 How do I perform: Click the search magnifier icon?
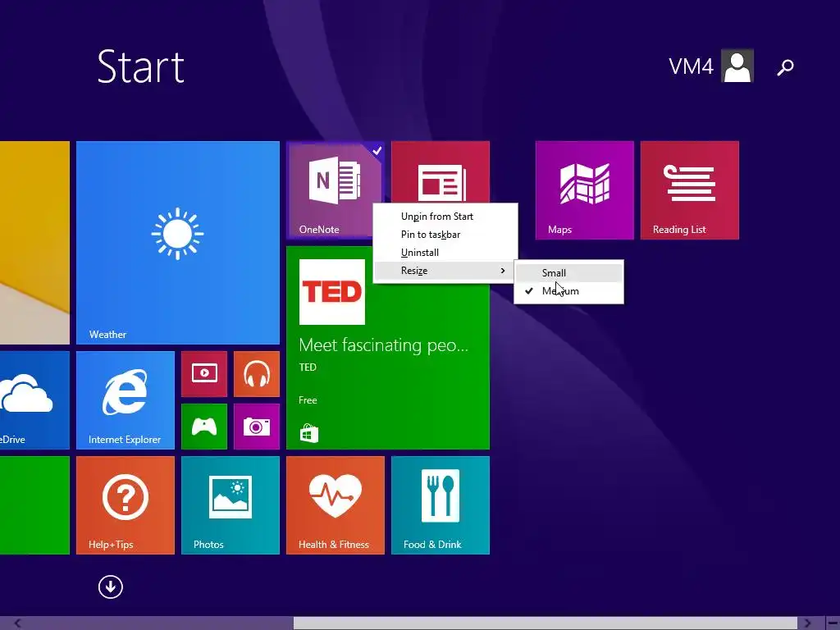tap(785, 67)
